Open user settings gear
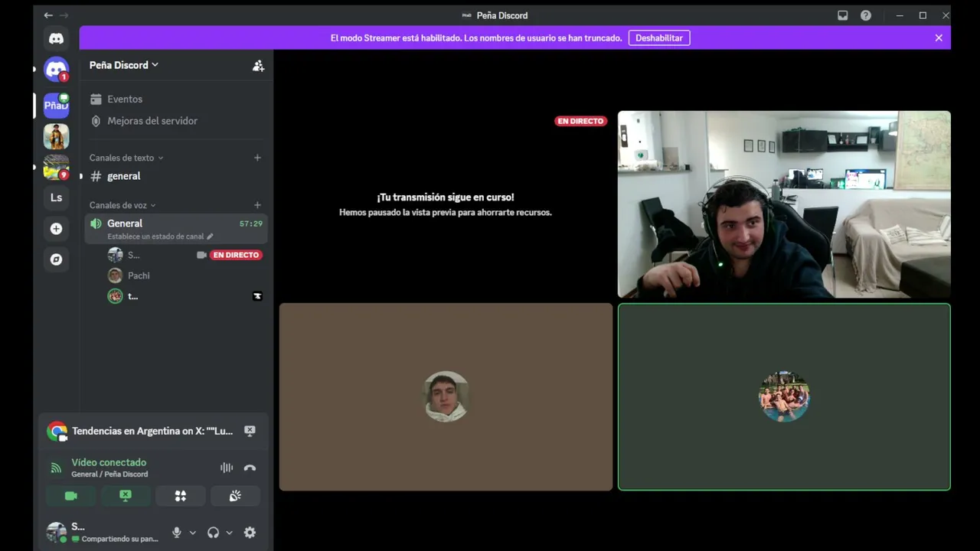Viewport: 980px width, 551px height. (x=250, y=533)
